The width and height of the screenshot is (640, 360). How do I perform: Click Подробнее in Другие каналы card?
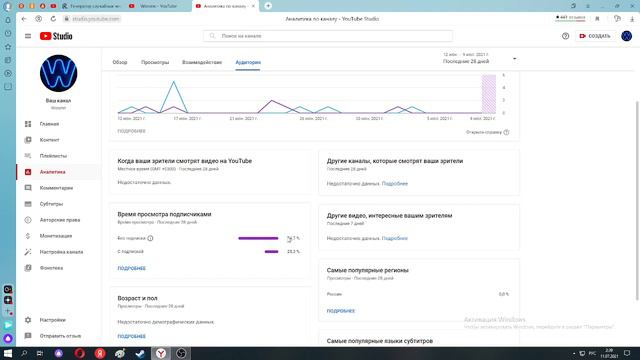(395, 184)
